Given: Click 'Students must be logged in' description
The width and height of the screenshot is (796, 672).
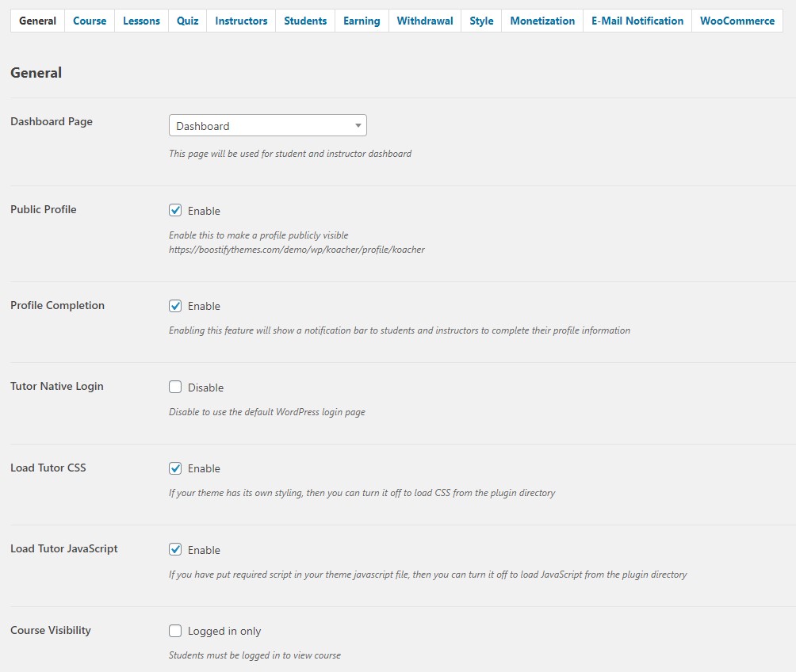Looking at the screenshot, I should tap(254, 655).
